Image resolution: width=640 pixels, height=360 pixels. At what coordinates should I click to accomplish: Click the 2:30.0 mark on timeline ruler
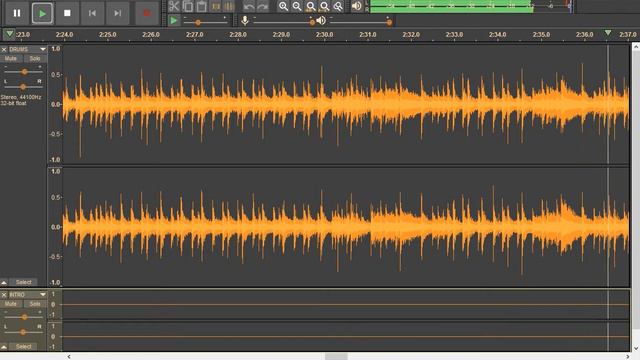324,35
